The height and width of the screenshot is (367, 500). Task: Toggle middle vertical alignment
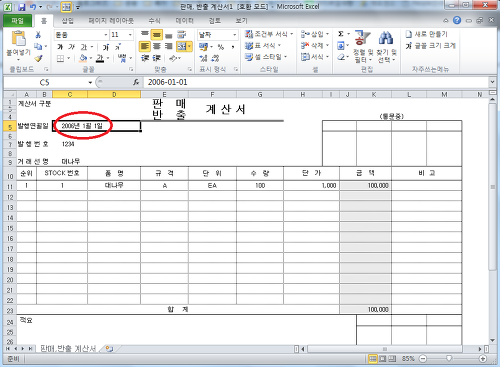[x=157, y=34]
